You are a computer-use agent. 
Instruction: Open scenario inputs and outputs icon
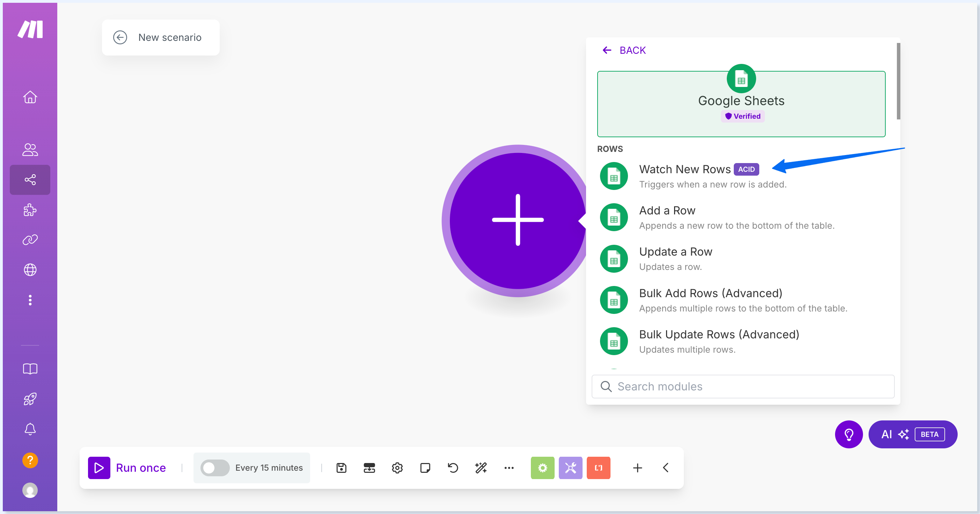[369, 468]
